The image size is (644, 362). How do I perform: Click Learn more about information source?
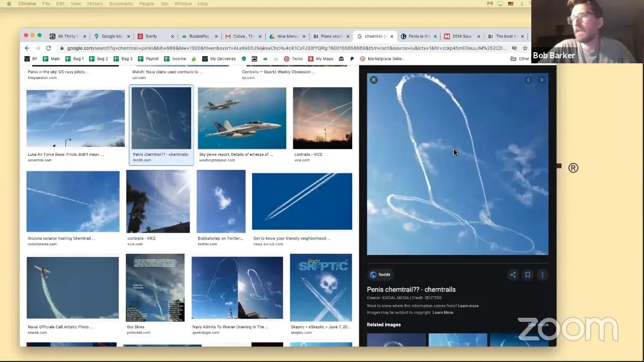click(x=468, y=306)
